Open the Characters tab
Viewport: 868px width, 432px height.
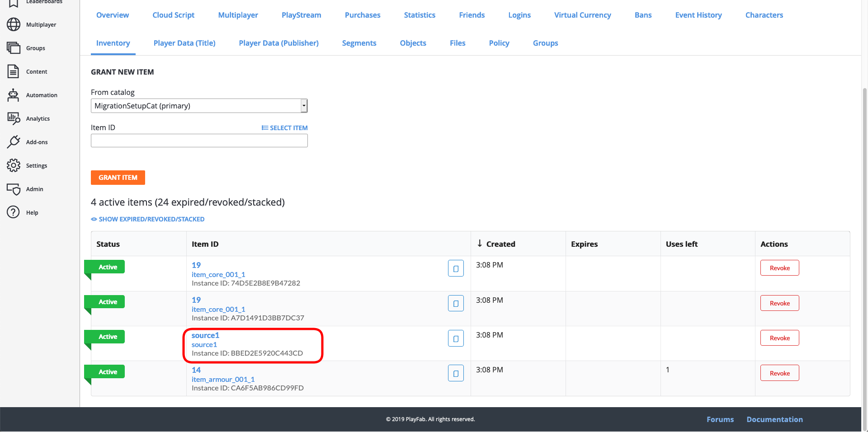pos(764,15)
